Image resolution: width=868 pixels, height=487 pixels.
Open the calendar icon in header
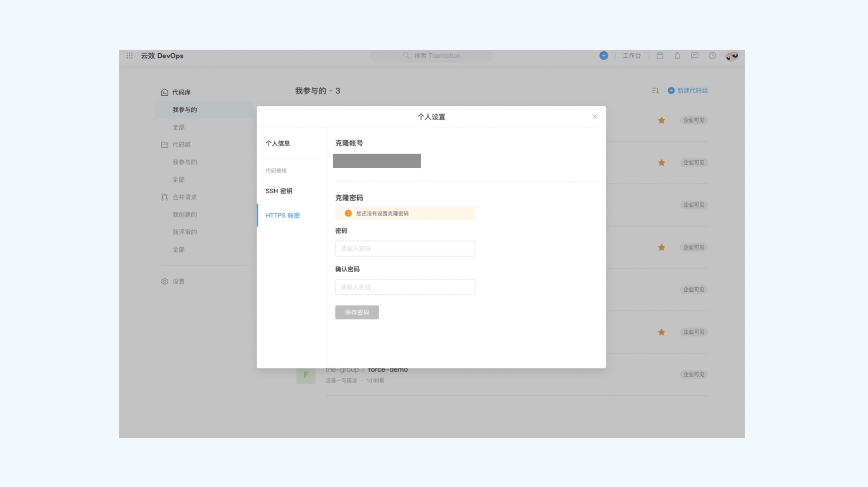click(659, 56)
